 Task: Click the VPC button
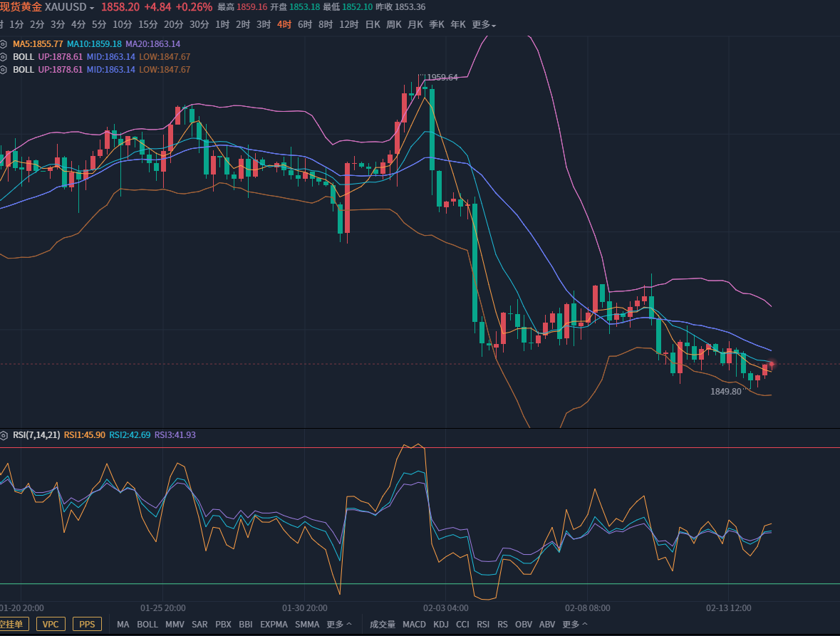pos(51,625)
